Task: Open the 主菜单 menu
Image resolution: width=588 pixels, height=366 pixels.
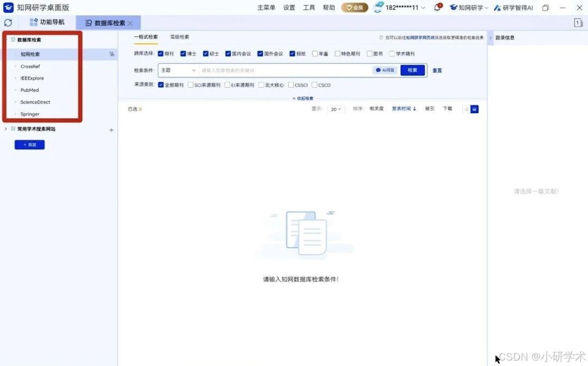Action: tap(266, 8)
